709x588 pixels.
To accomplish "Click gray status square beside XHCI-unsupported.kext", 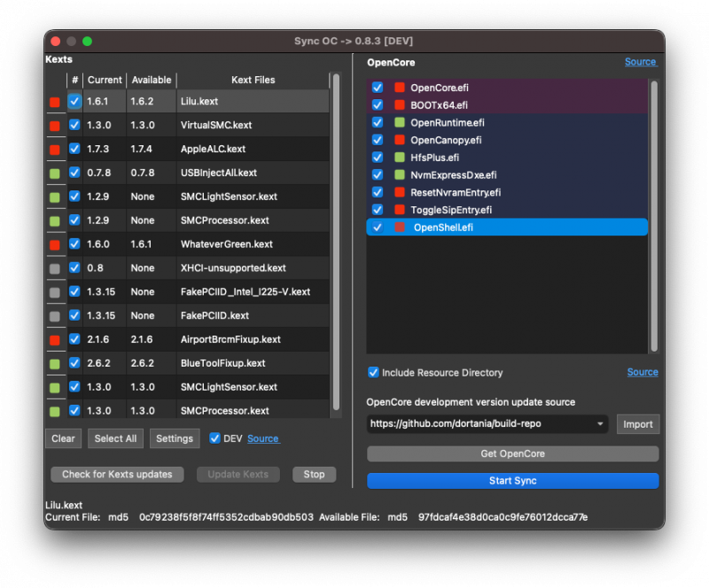I will coord(55,268).
